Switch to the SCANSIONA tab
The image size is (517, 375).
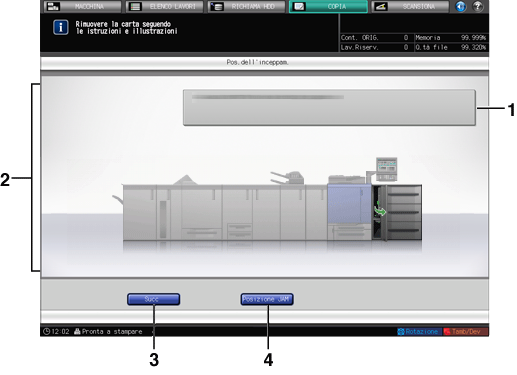pyautogui.click(x=410, y=6)
